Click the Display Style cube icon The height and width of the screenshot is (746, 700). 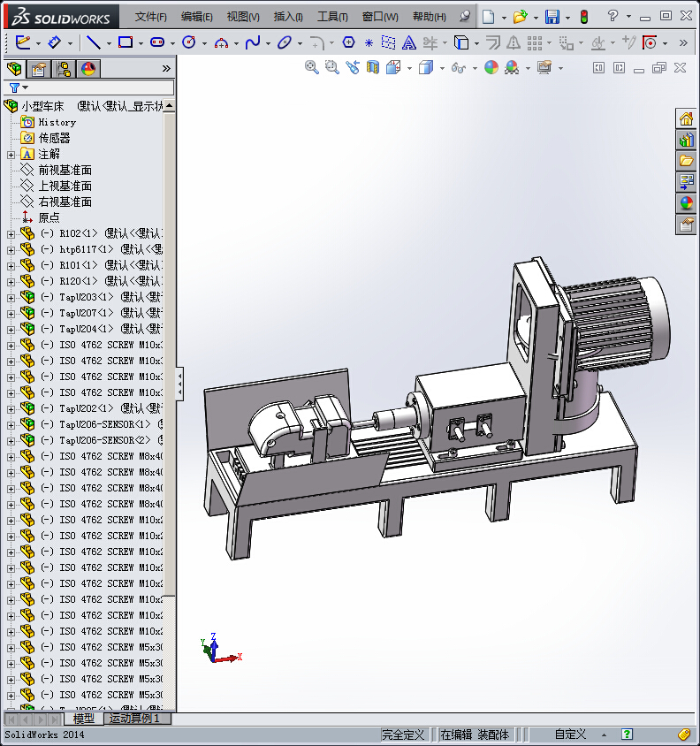[x=426, y=67]
